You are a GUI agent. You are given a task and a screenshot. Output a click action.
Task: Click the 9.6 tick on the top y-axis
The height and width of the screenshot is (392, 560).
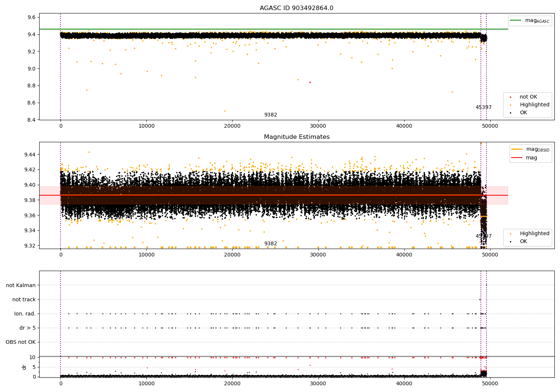tap(31, 18)
